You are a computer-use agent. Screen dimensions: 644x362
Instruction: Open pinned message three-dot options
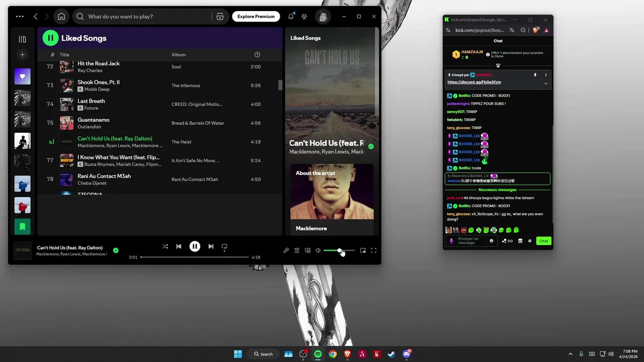coord(546,75)
